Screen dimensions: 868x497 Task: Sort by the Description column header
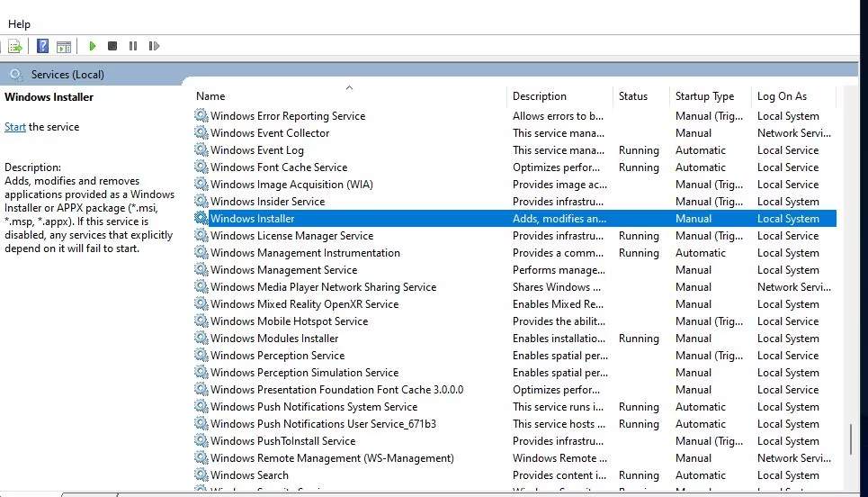pyautogui.click(x=539, y=96)
